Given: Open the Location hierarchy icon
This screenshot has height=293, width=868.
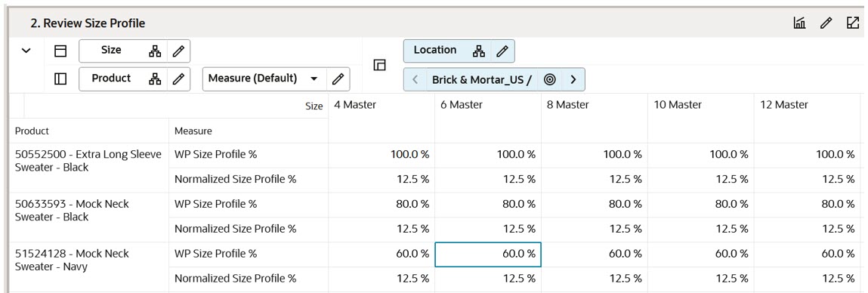Looking at the screenshot, I should [479, 51].
